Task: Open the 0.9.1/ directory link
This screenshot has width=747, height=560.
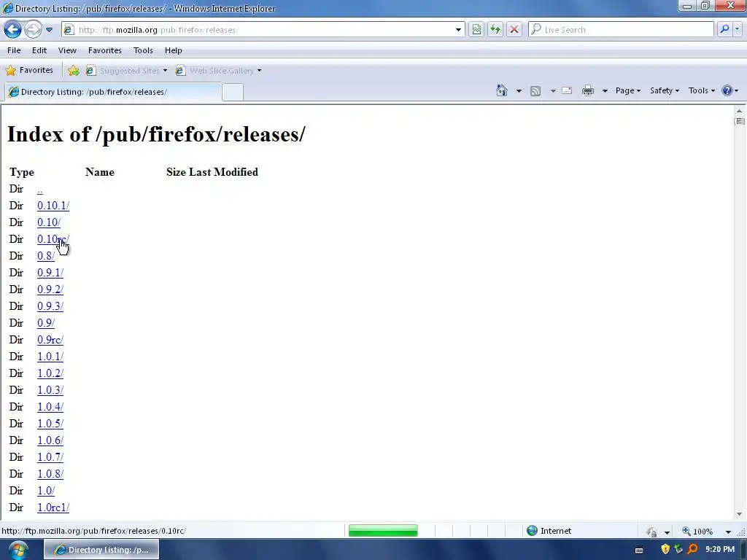Action: click(50, 273)
